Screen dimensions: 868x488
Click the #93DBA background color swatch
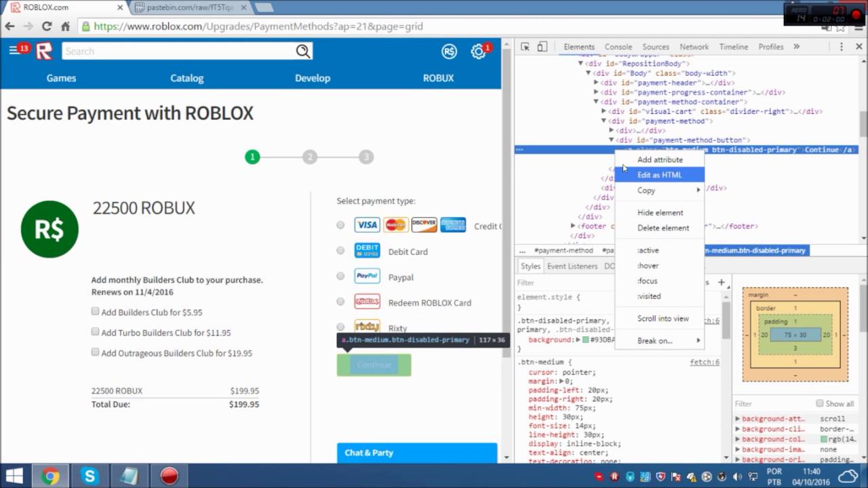tap(586, 340)
